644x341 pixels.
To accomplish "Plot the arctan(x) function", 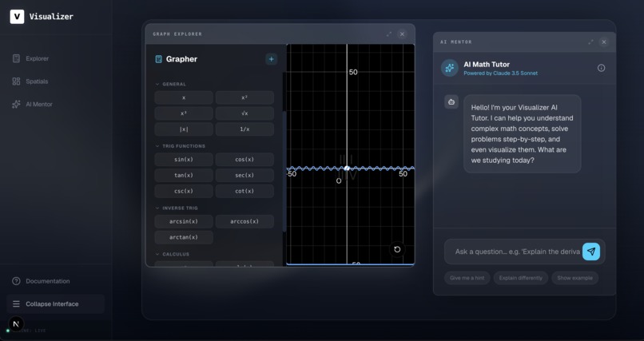I will pyautogui.click(x=184, y=237).
